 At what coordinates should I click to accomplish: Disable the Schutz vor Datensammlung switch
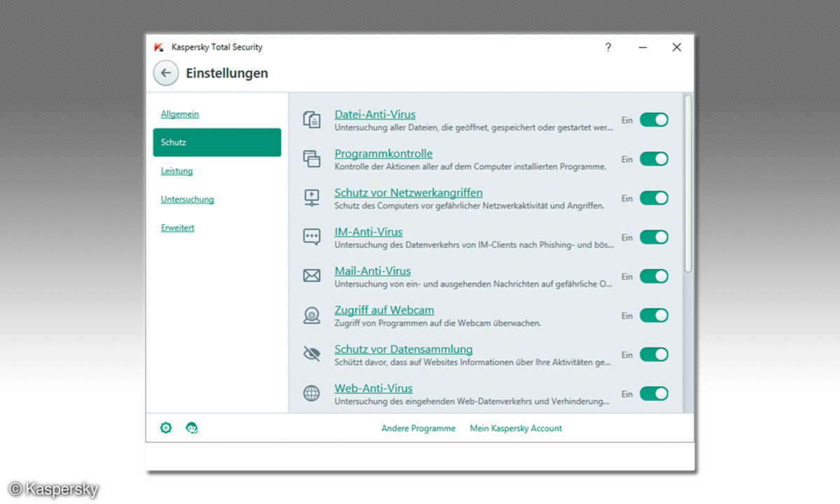[654, 355]
